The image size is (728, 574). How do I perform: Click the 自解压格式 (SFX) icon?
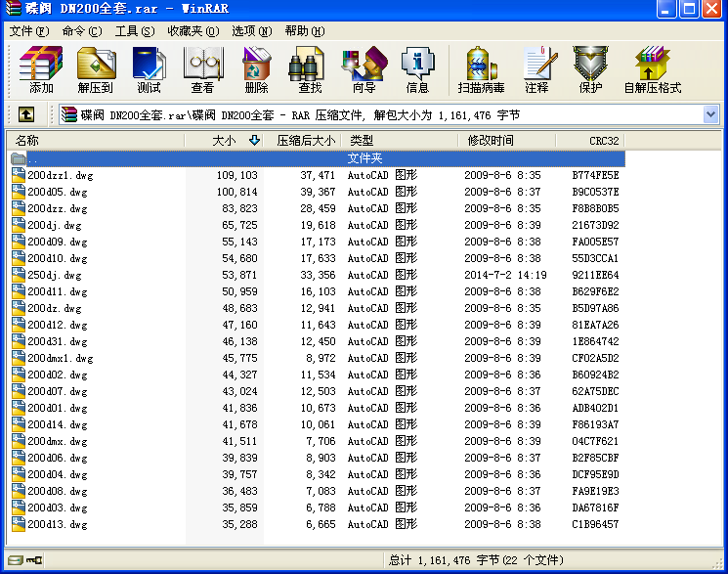(x=653, y=69)
